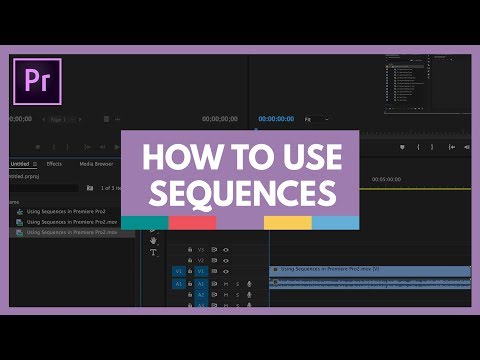
Task: Add marker in Program monitor
Action: (x=402, y=147)
